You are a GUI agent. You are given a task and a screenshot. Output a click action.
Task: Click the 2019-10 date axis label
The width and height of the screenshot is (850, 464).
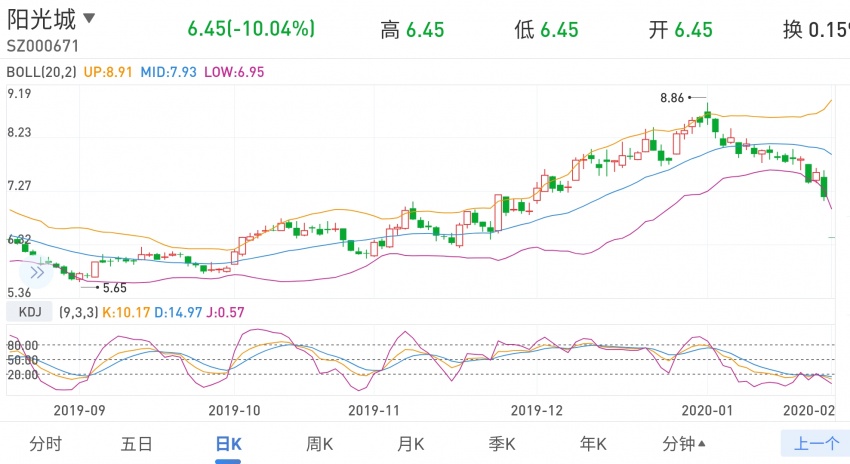234,410
